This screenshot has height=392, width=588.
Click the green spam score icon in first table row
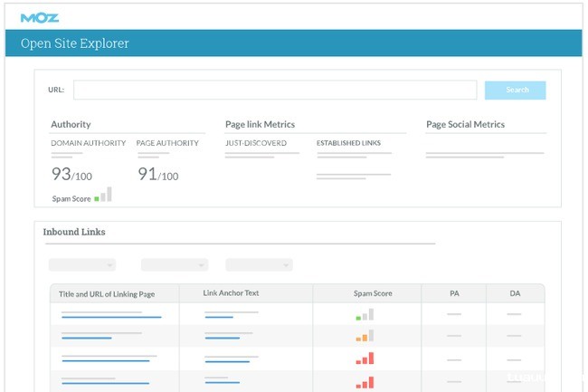(364, 315)
